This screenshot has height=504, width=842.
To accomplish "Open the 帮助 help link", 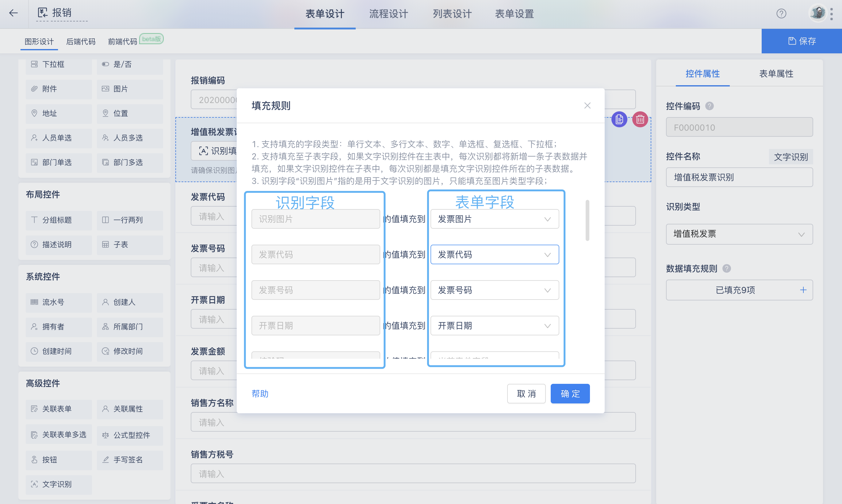I will click(x=260, y=394).
